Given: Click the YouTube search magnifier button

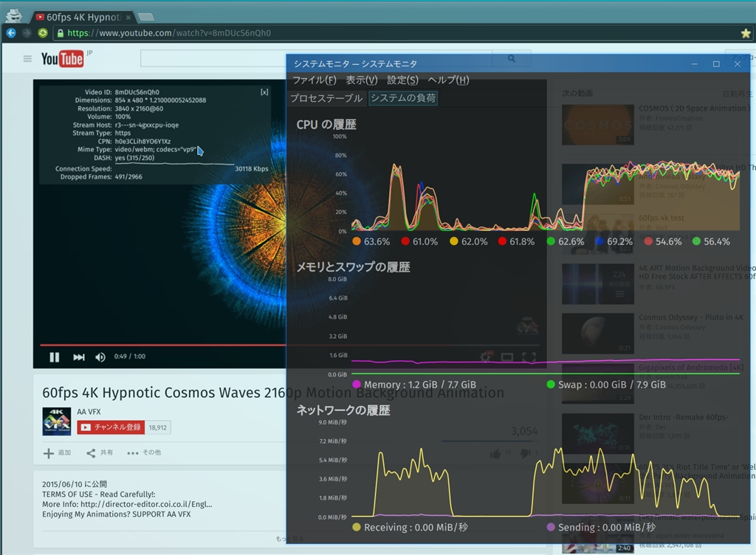Looking at the screenshot, I should (x=511, y=59).
